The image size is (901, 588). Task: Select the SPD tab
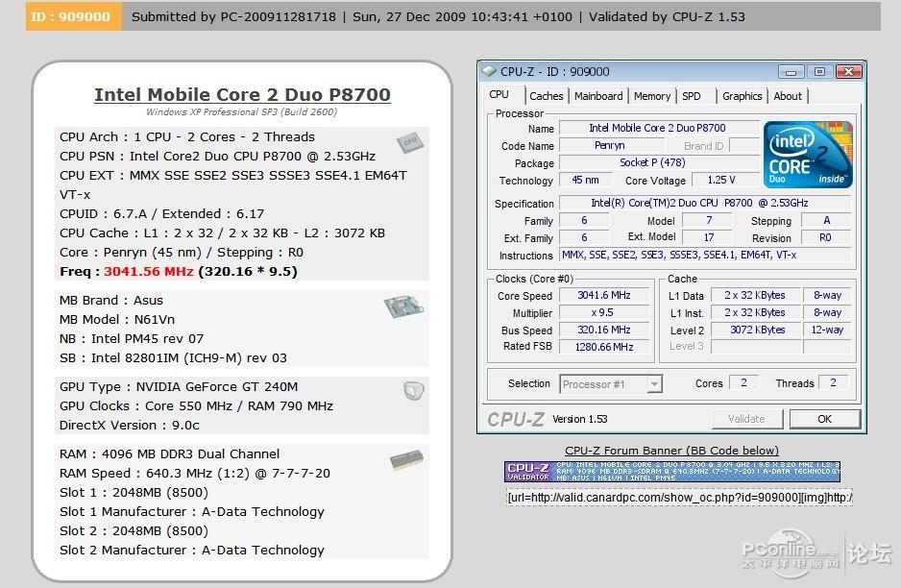tap(692, 96)
